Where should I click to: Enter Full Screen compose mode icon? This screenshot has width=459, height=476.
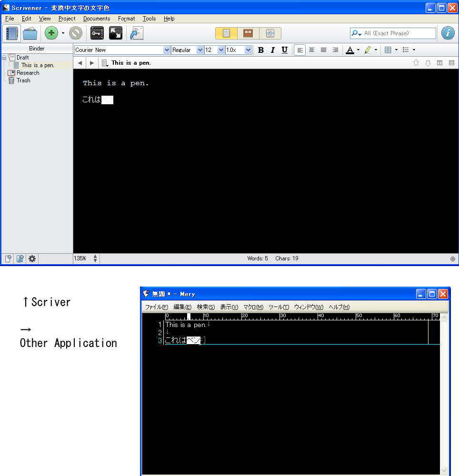click(x=116, y=33)
